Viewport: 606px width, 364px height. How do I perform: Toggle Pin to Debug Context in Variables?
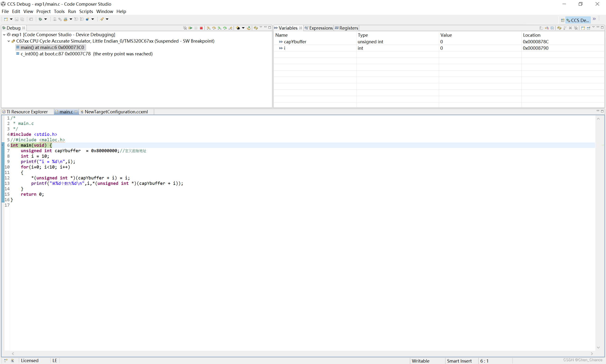point(588,28)
